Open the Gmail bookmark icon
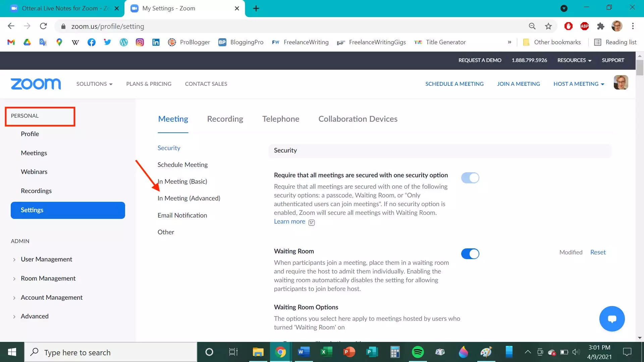This screenshot has width=644, height=362. pyautogui.click(x=11, y=42)
